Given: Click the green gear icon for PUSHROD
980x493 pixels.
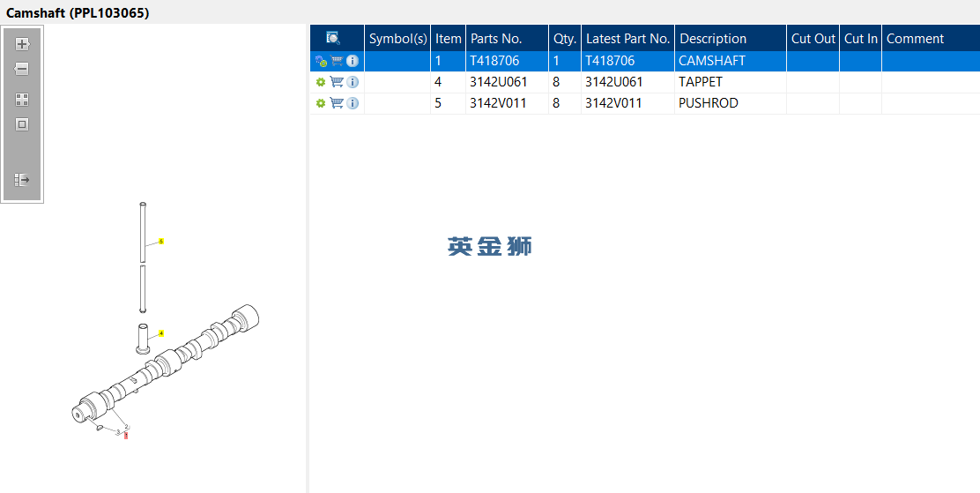Looking at the screenshot, I should coord(321,103).
